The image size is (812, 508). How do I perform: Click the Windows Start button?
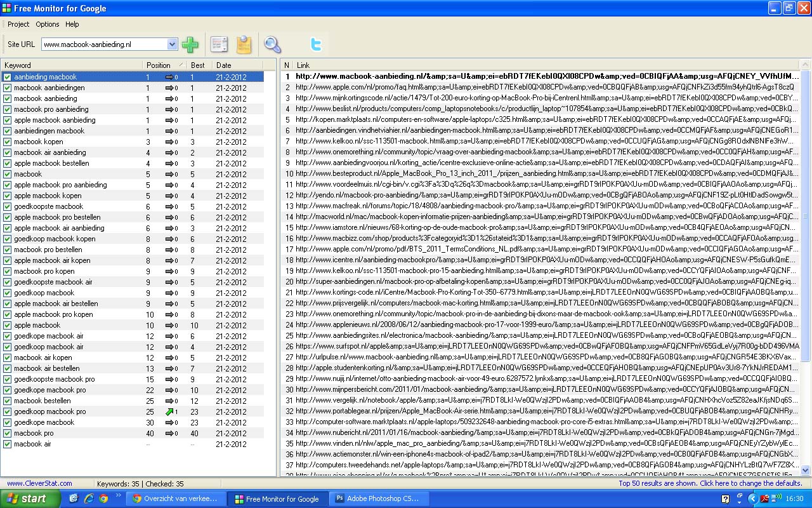point(30,498)
